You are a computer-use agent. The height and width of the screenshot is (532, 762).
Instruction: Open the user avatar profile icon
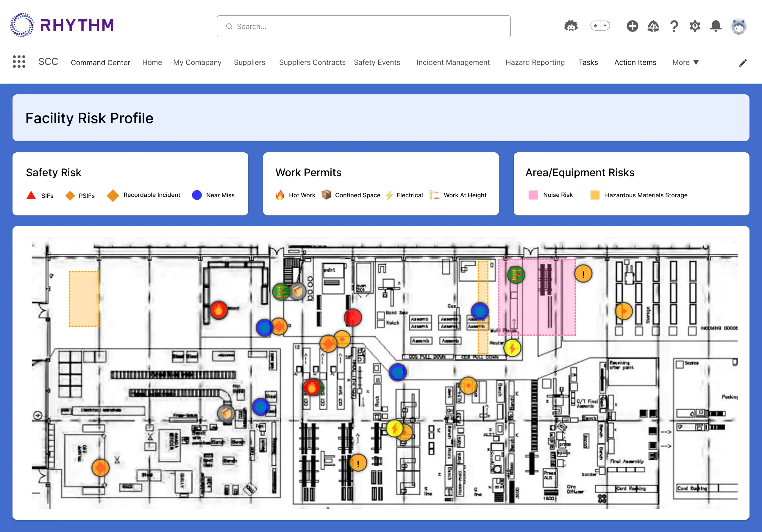pos(738,26)
